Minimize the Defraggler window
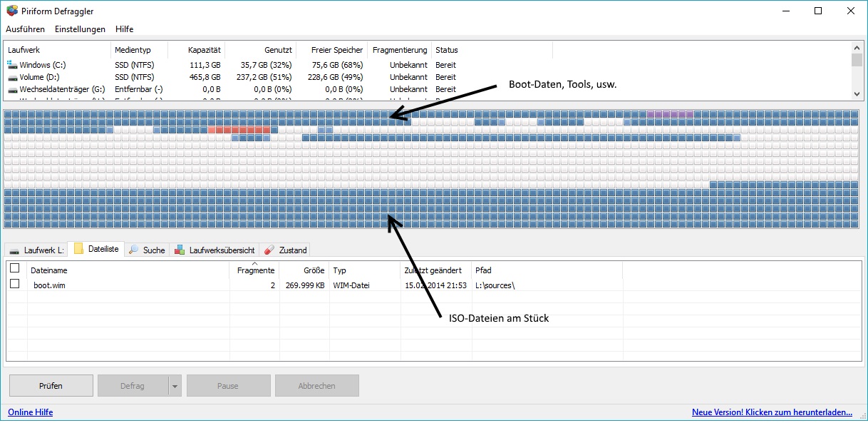This screenshot has width=868, height=428. tap(785, 11)
